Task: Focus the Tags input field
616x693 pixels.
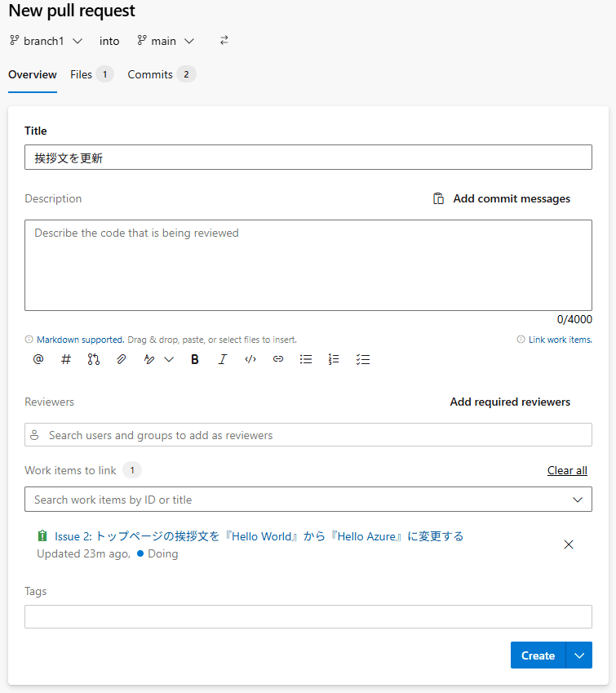Action: [x=308, y=617]
